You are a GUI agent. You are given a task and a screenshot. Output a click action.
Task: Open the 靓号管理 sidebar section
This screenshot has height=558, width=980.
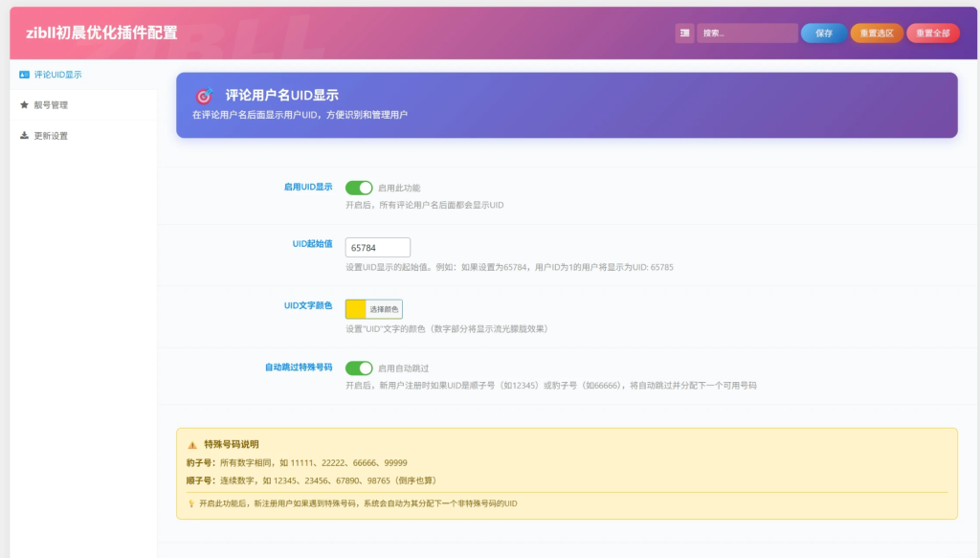click(83, 105)
